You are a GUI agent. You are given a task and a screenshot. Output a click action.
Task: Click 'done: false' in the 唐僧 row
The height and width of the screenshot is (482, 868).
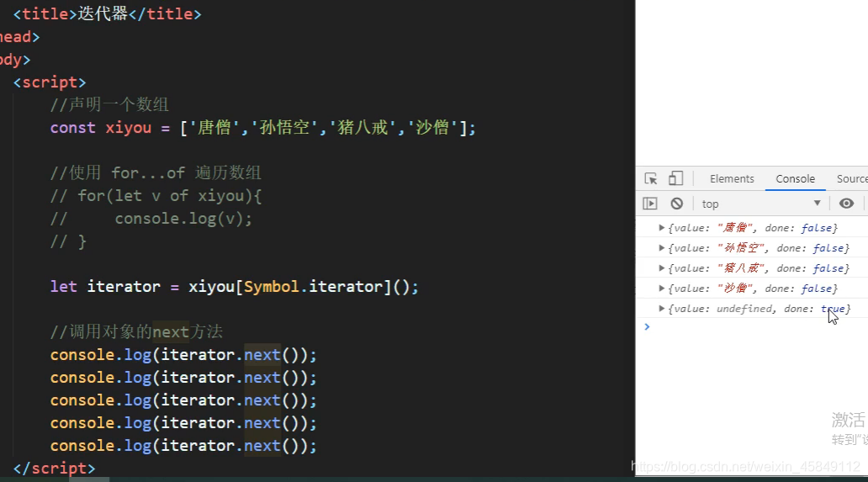798,228
